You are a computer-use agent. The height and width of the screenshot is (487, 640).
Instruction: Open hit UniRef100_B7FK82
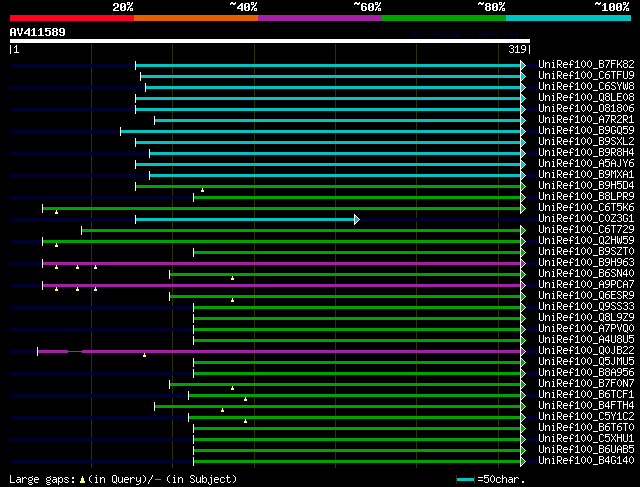pyautogui.click(x=586, y=64)
